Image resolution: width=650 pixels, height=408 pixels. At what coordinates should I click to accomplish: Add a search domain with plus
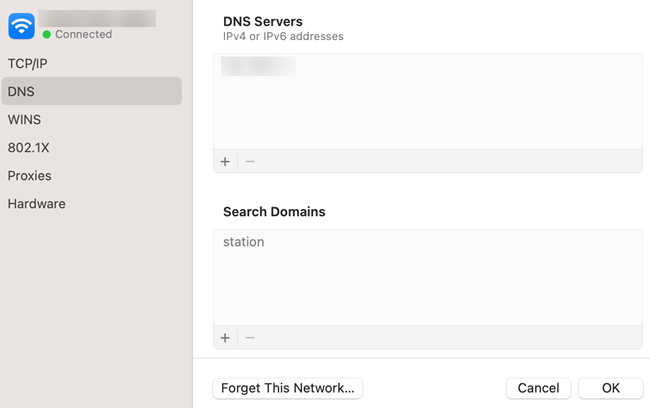coord(225,338)
